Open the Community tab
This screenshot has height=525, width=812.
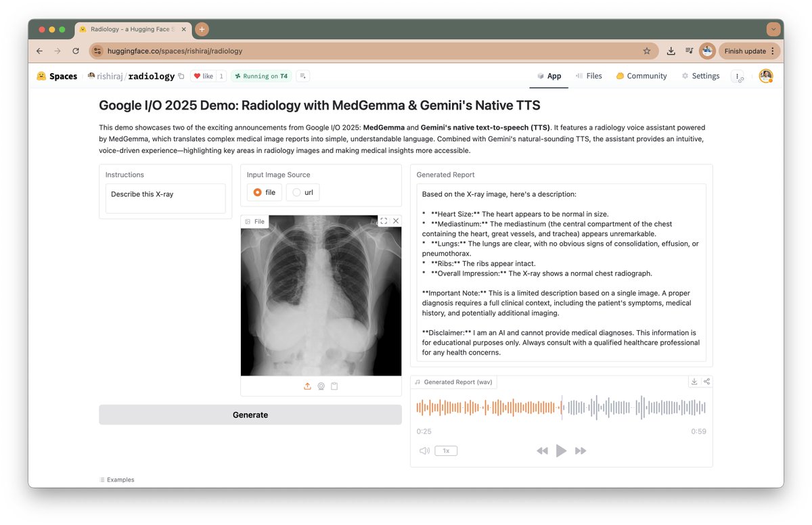(x=641, y=76)
